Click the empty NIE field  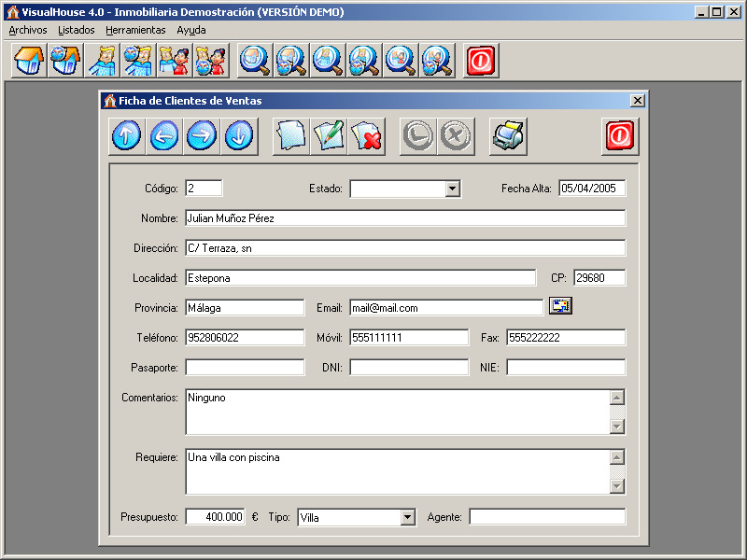566,367
